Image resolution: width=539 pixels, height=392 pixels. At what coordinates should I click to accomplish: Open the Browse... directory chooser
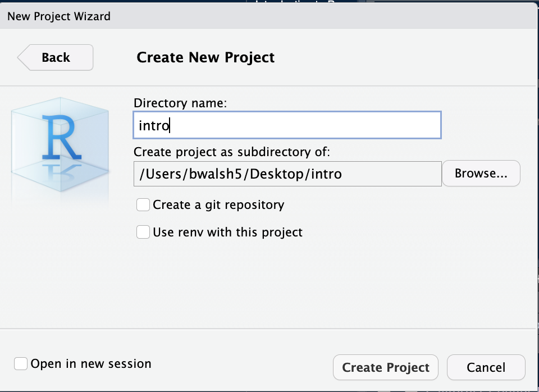[x=481, y=174]
